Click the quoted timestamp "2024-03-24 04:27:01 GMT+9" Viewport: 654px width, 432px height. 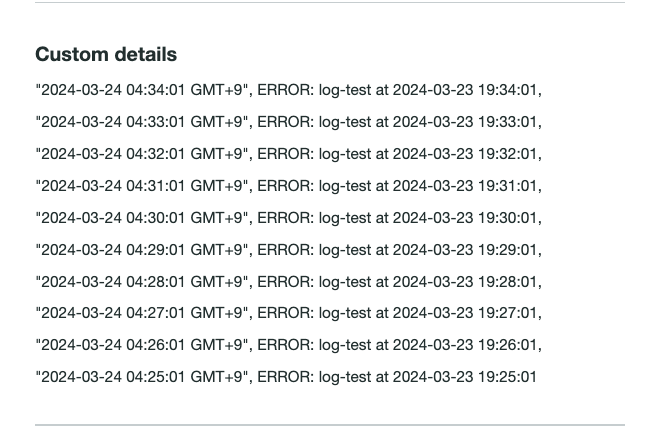click(142, 313)
